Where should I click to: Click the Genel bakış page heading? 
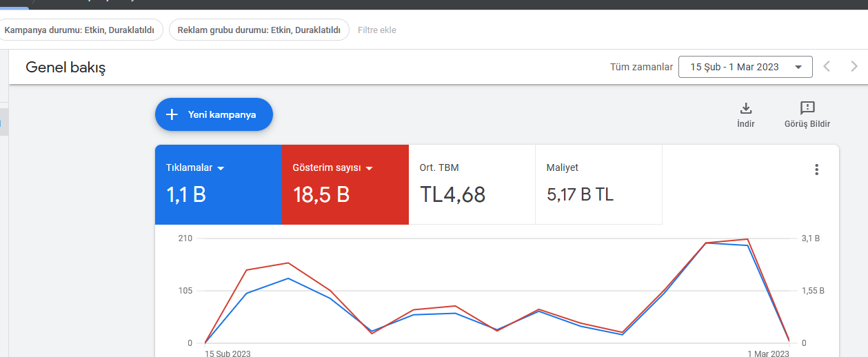pyautogui.click(x=65, y=68)
